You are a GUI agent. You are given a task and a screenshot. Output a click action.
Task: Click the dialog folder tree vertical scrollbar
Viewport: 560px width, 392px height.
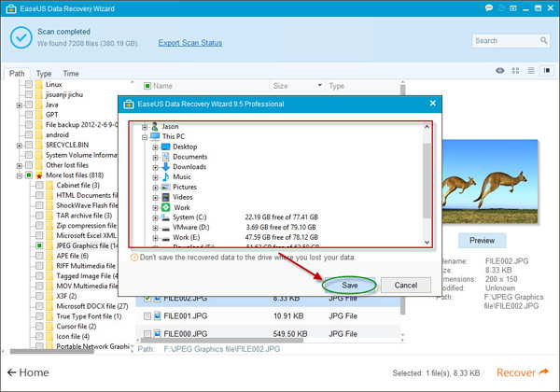pyautogui.click(x=427, y=180)
